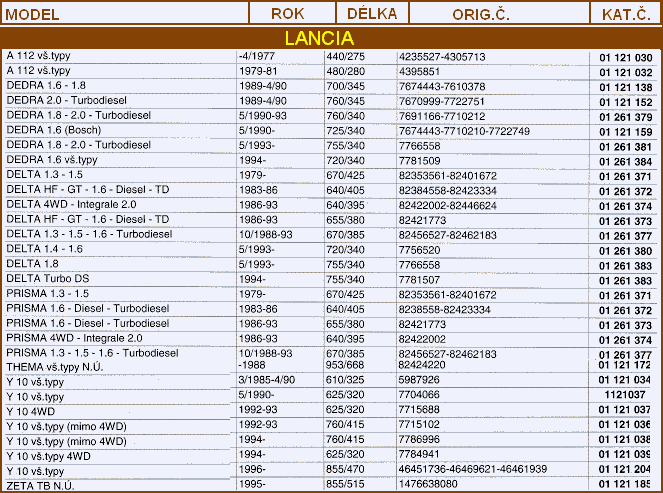Click model DELTA 1.4 - 1.6
The height and width of the screenshot is (493, 663).
tap(44, 249)
